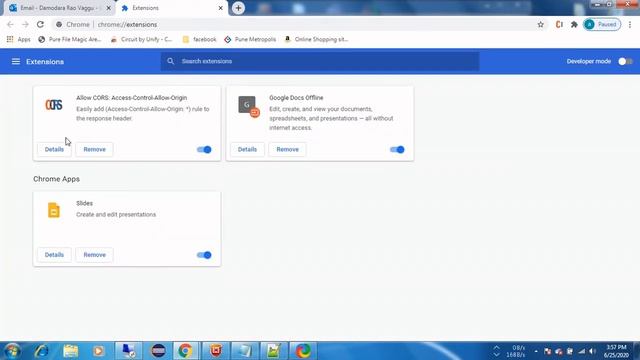Reload the extensions page
Screen dimensions: 640x360
(x=40, y=24)
